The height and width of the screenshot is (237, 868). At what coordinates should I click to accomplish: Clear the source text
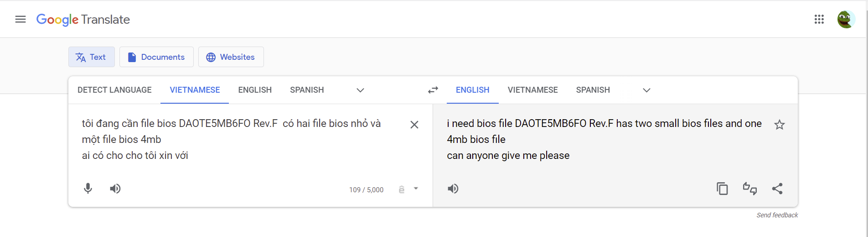[x=414, y=125]
